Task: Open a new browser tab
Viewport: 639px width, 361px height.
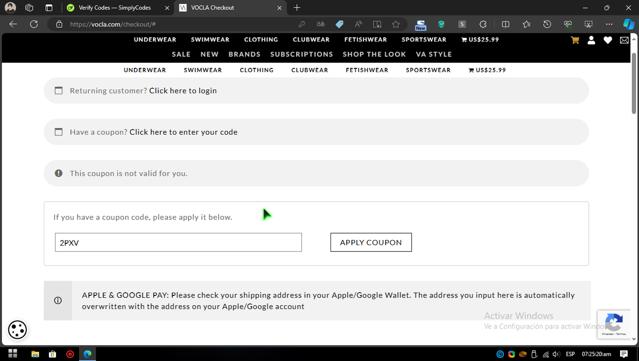Action: pyautogui.click(x=297, y=7)
